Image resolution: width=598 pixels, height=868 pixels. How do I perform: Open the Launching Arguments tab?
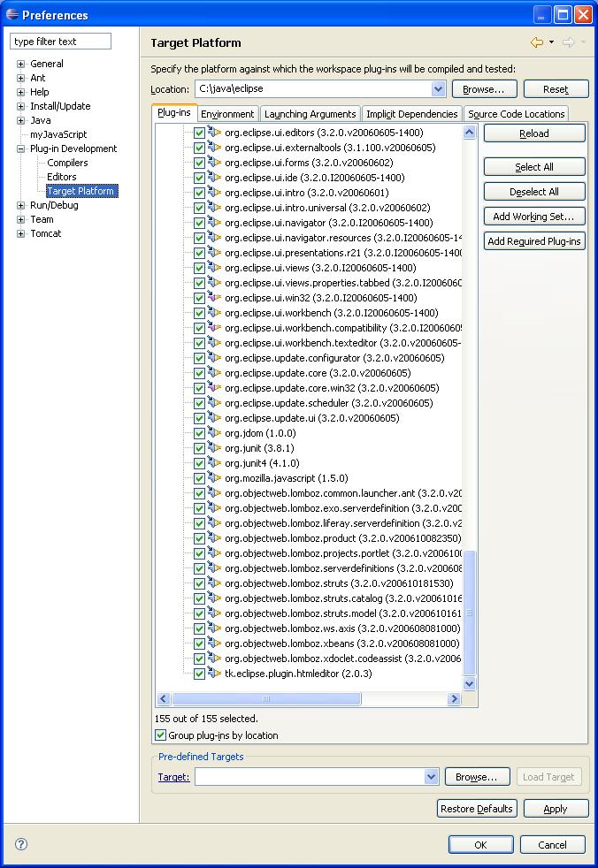click(x=310, y=113)
